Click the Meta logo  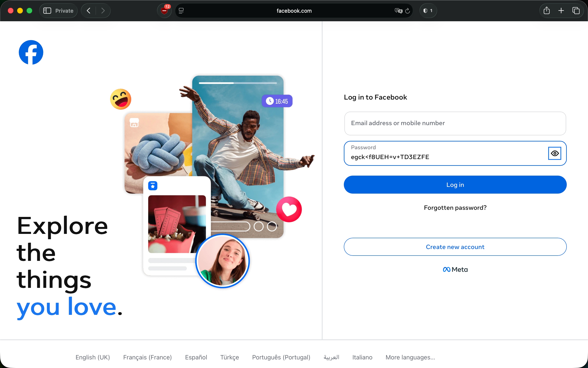coord(455,269)
